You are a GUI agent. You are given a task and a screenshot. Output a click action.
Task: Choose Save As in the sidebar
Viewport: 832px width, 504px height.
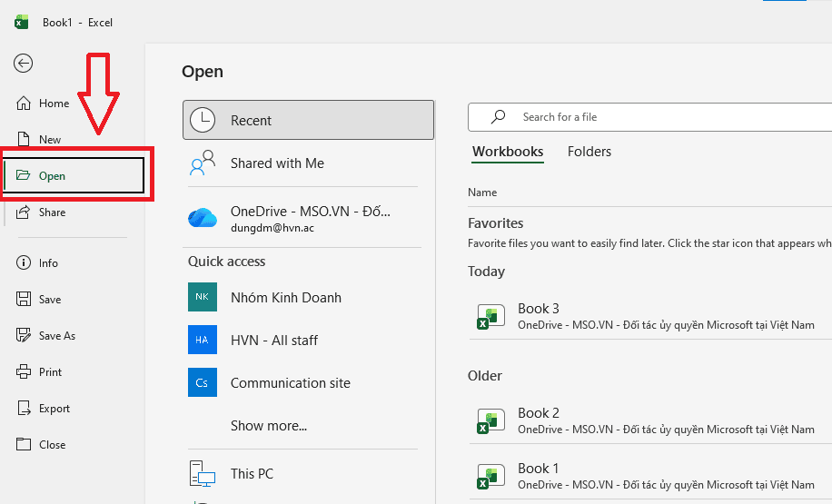tap(57, 336)
